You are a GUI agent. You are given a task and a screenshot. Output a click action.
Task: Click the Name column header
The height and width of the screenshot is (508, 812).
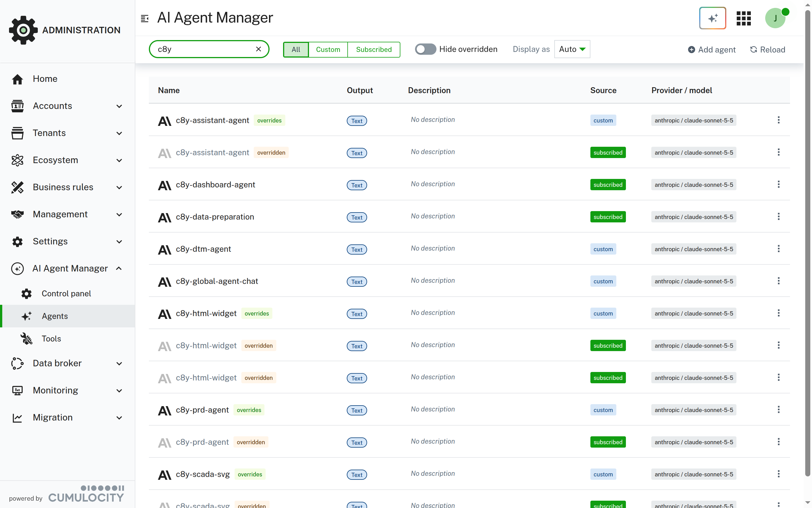(x=168, y=90)
